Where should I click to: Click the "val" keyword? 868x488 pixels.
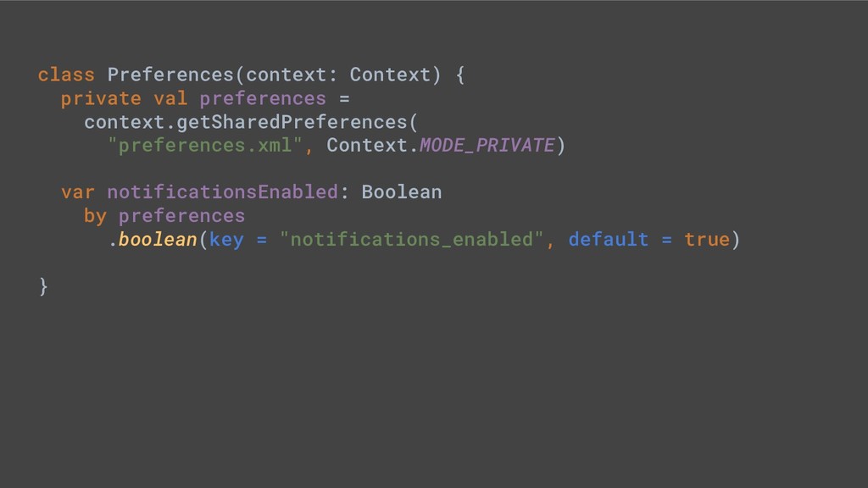tap(170, 98)
